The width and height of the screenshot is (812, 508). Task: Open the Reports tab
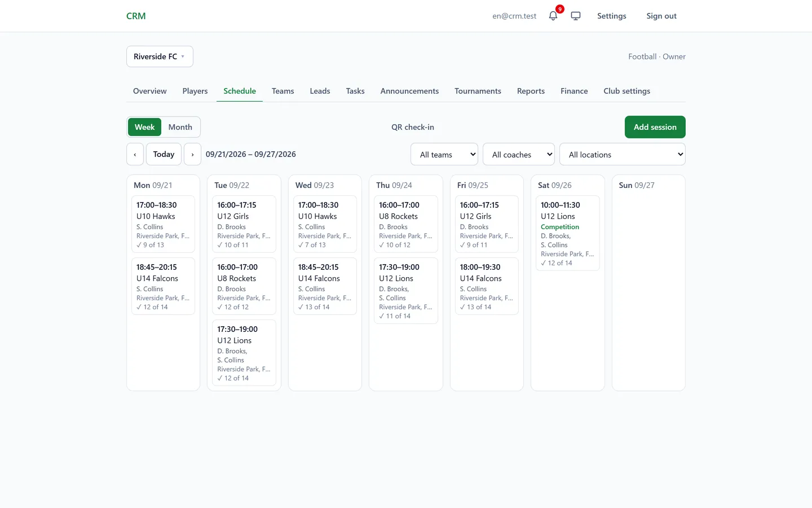tap(531, 91)
